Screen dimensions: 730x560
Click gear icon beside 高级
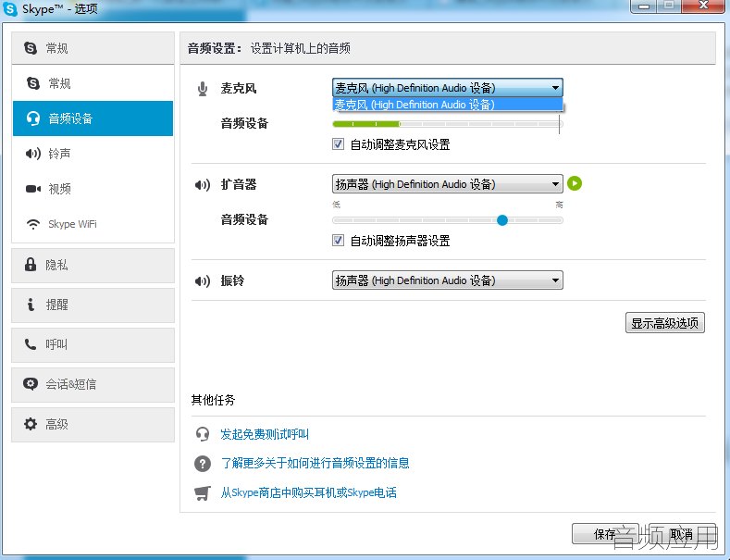(31, 424)
